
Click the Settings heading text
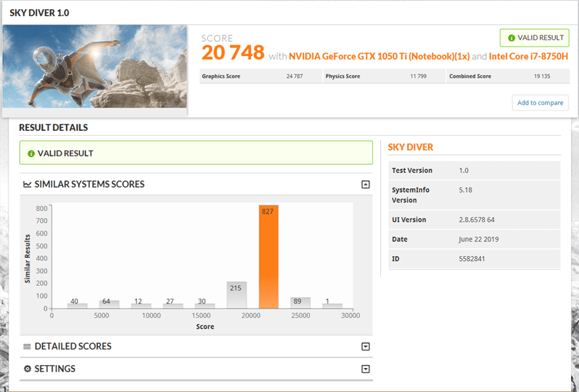(x=55, y=369)
